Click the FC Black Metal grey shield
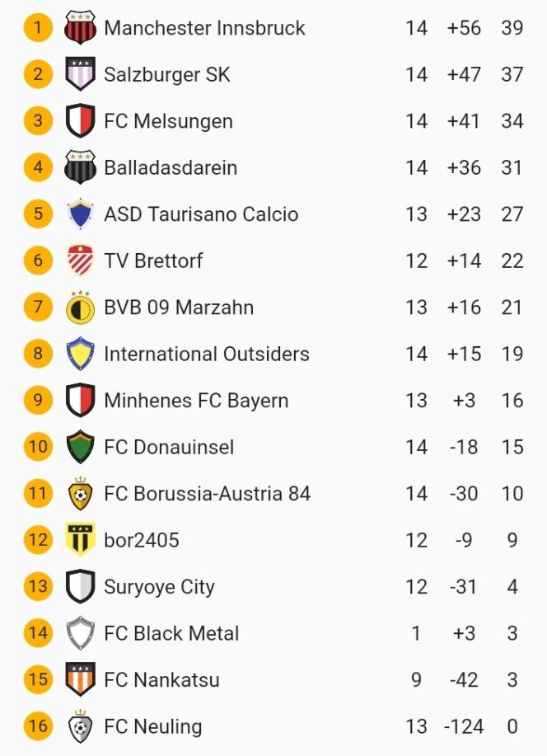The width and height of the screenshot is (547, 756). pyautogui.click(x=80, y=633)
